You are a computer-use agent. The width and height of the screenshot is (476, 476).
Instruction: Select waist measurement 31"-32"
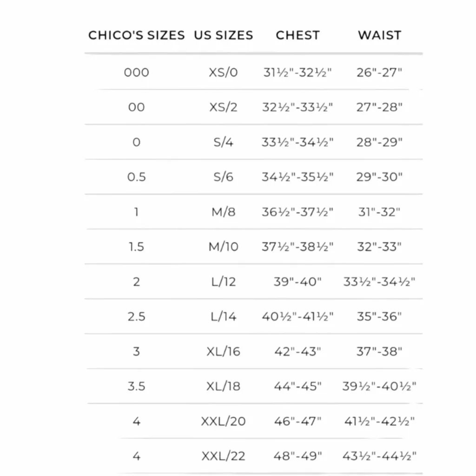pyautogui.click(x=379, y=212)
